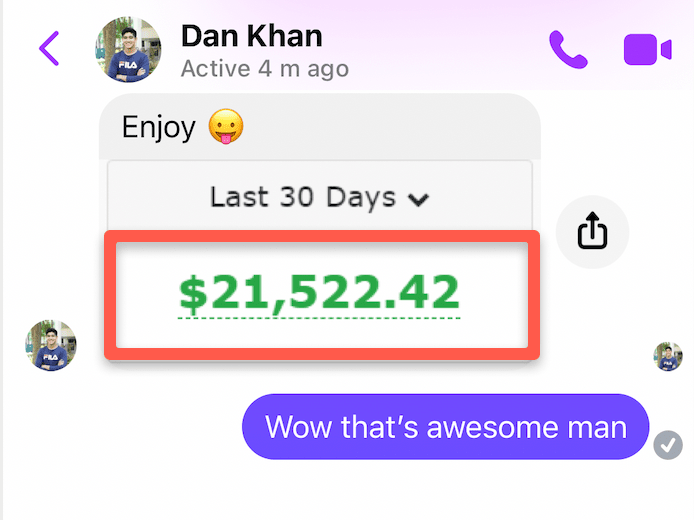
Task: Start a video call with Dan Khan
Action: 648,49
